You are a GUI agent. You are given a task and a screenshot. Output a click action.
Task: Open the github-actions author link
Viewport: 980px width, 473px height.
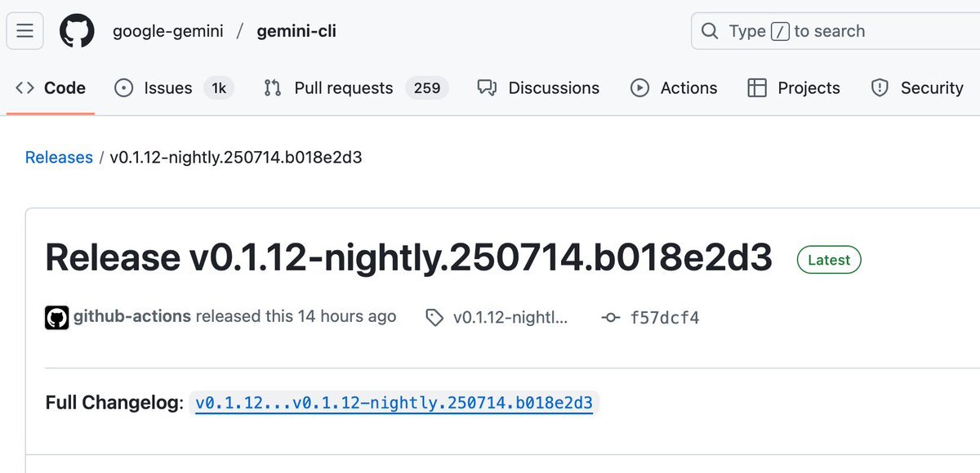point(132,316)
